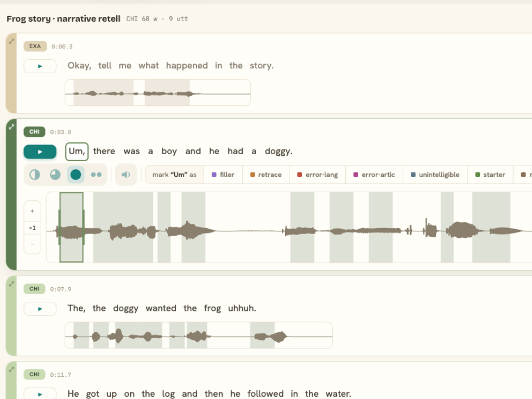The image size is (532, 399).
Task: Click the CHI badge at 0:11.7
Action: [x=34, y=374]
